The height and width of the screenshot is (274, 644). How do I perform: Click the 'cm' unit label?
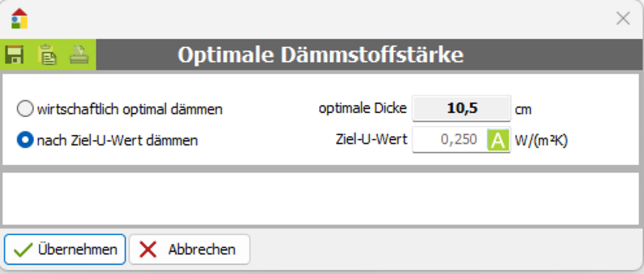point(523,110)
